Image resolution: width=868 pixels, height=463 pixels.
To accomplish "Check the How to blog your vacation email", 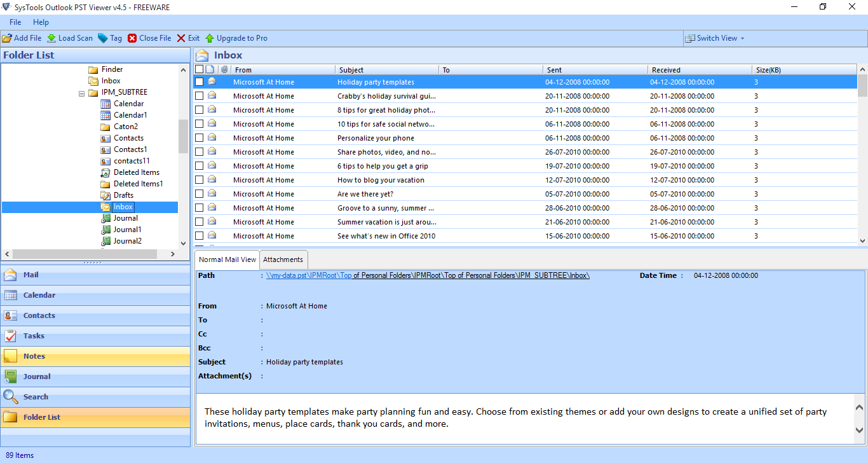I will tap(199, 180).
